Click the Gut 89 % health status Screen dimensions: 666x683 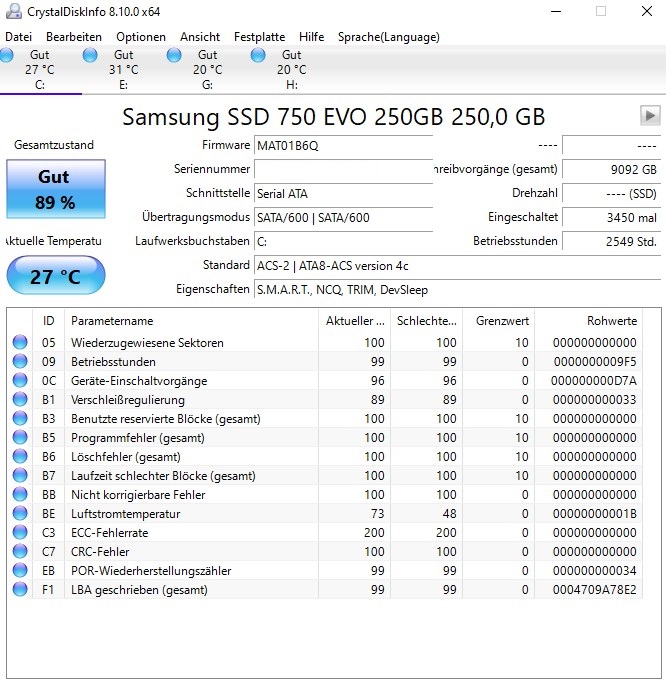tap(56, 189)
